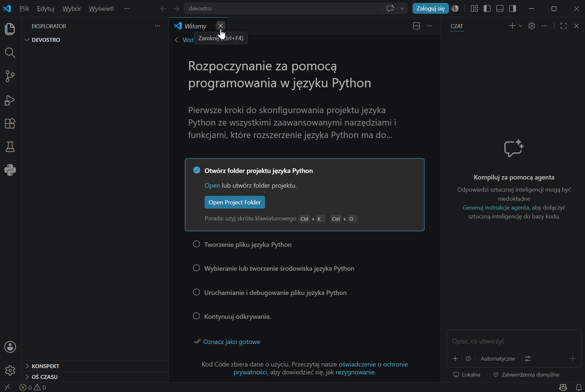Open the Manage gear in activity bar

coord(10,370)
